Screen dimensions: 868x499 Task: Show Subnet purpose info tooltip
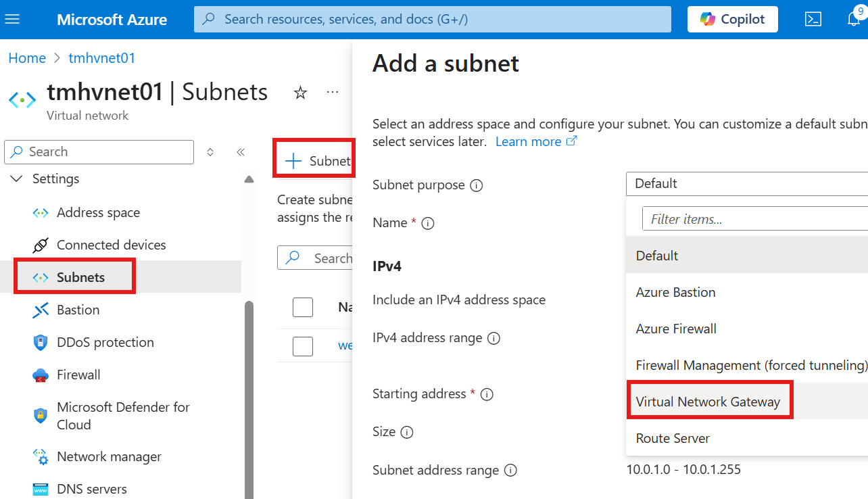[x=476, y=185]
